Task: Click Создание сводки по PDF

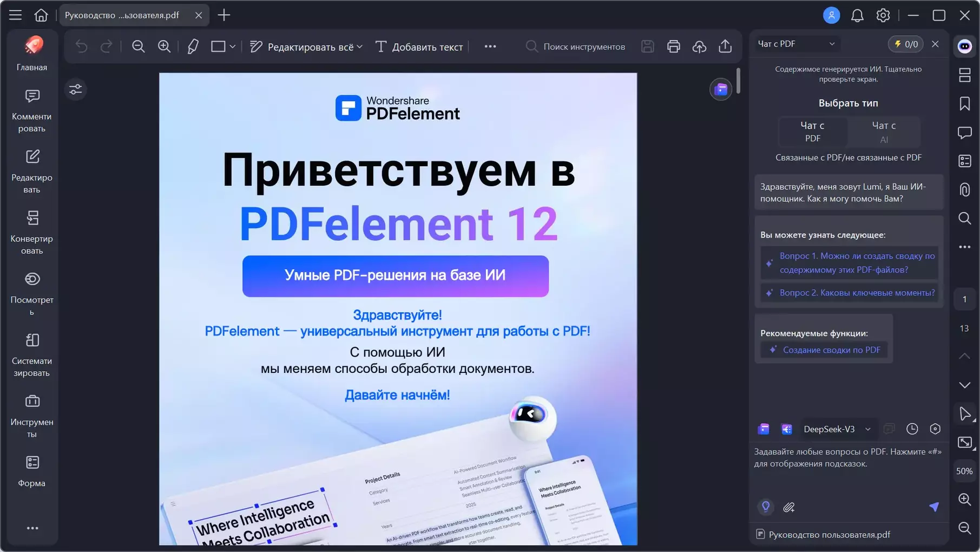Action: pos(831,350)
